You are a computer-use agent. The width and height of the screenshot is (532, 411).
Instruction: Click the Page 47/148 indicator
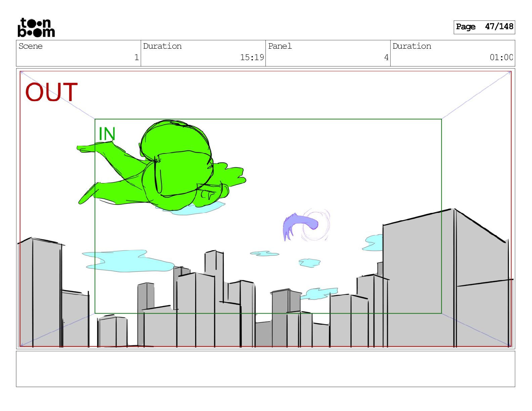coord(484,27)
